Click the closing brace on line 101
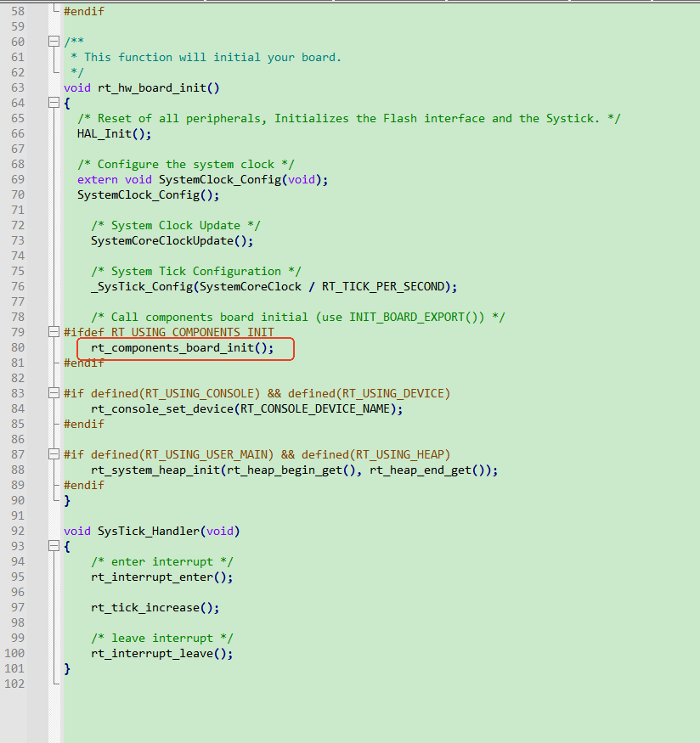Screen dimensions: 700x743 click(67, 668)
